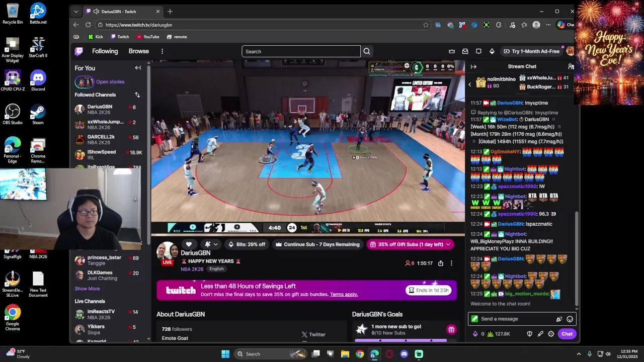The width and height of the screenshot is (644, 362).
Task: Click the chat celebration party icon
Action: (x=559, y=319)
